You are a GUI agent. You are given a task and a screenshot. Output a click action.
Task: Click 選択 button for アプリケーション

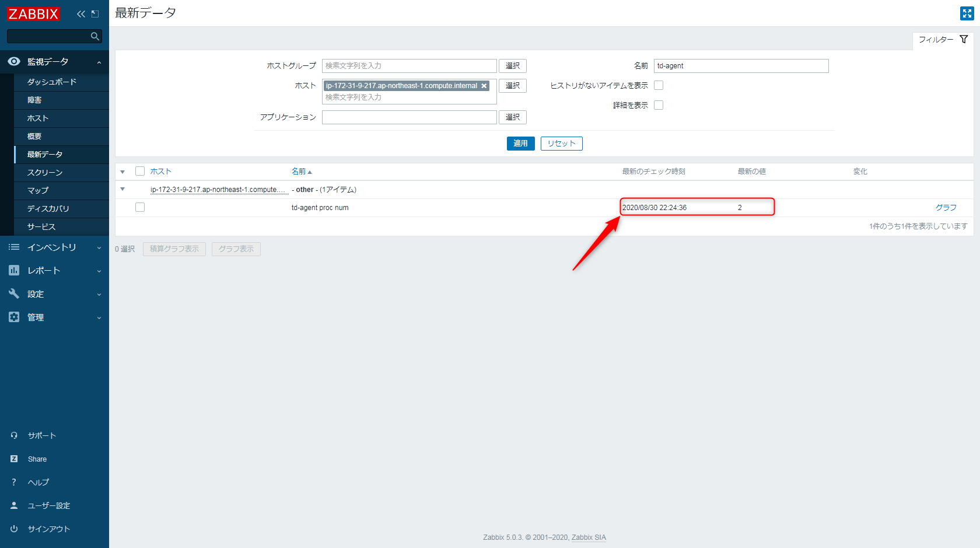click(513, 117)
